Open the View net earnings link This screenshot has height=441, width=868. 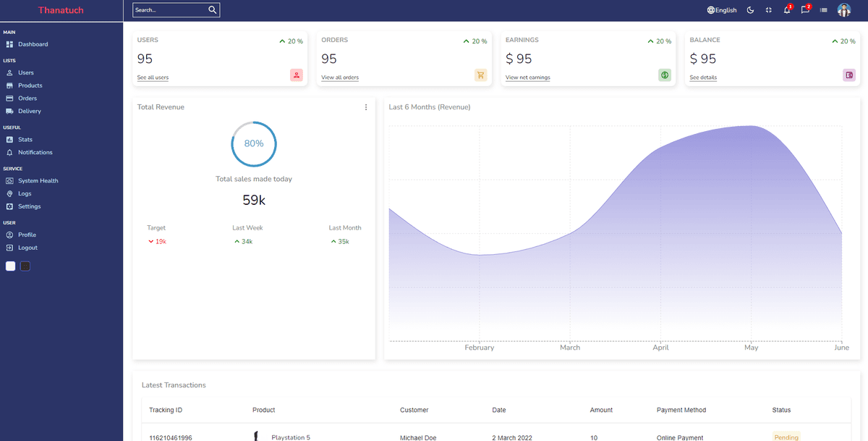(528, 77)
